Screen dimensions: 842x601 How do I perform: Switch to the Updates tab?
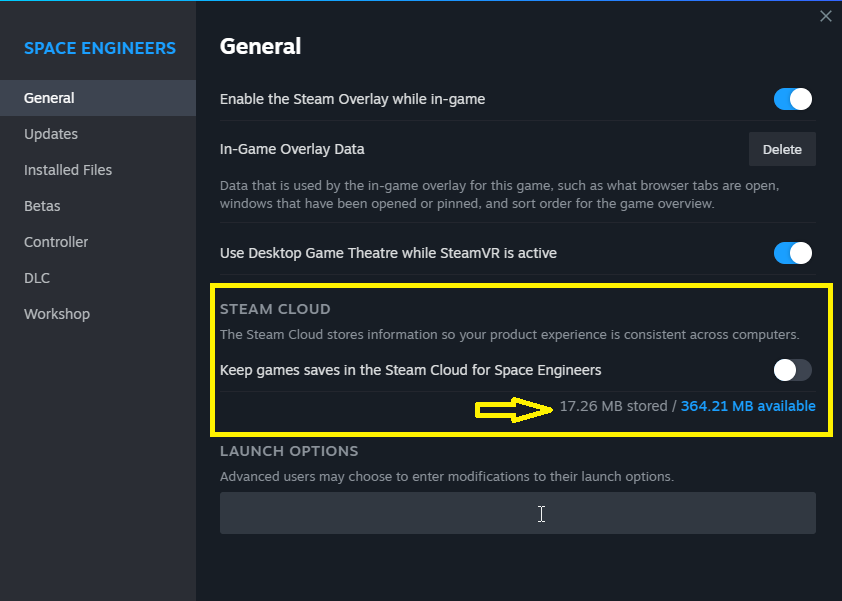click(x=51, y=134)
